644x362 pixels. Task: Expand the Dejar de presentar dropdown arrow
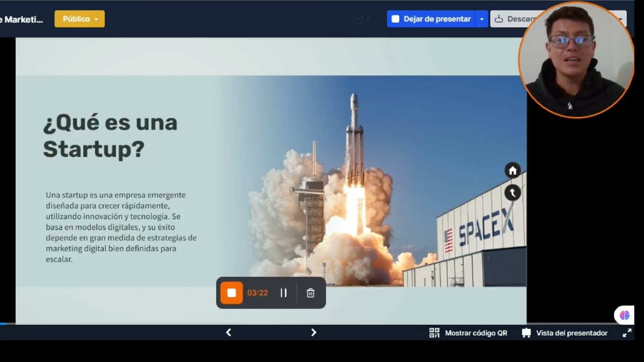click(481, 19)
